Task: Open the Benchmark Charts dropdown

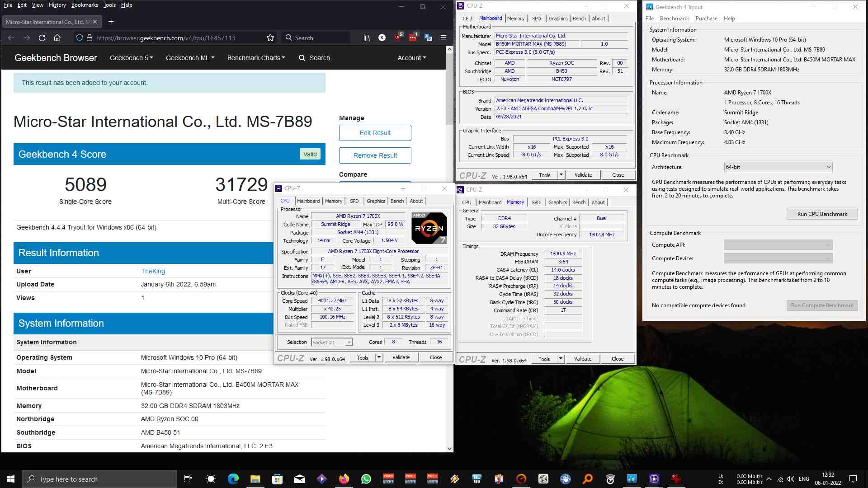Action: [x=256, y=58]
